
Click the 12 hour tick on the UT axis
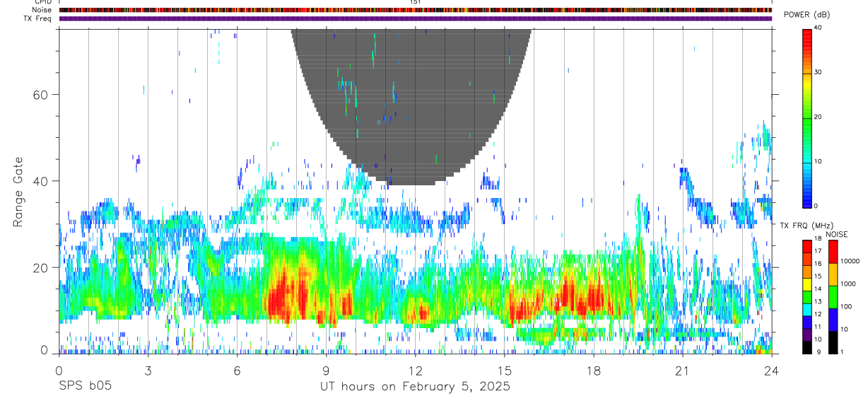click(416, 370)
